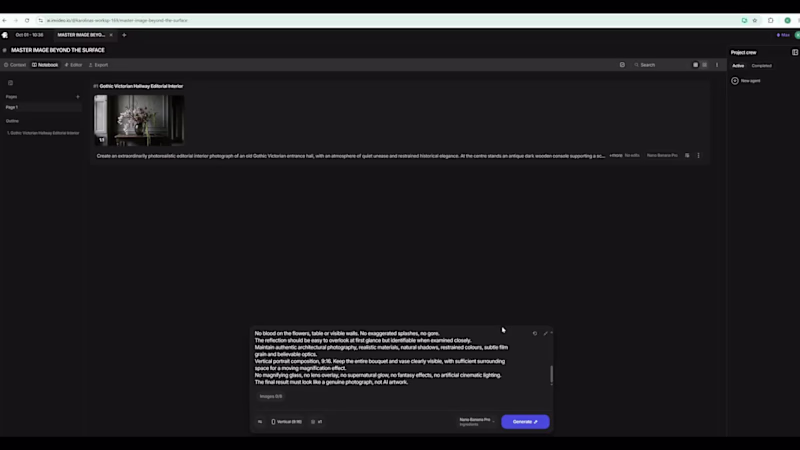Open the Export tab
The image size is (800, 450).
coord(98,65)
